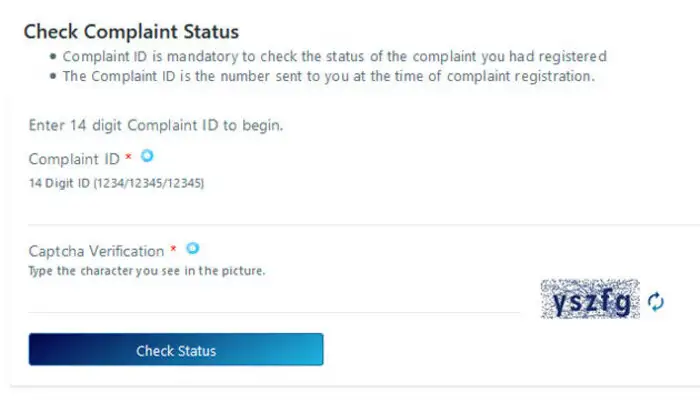Screen dimensions: 700x403
Task: Select the Complaint ID label
Action: [x=73, y=159]
